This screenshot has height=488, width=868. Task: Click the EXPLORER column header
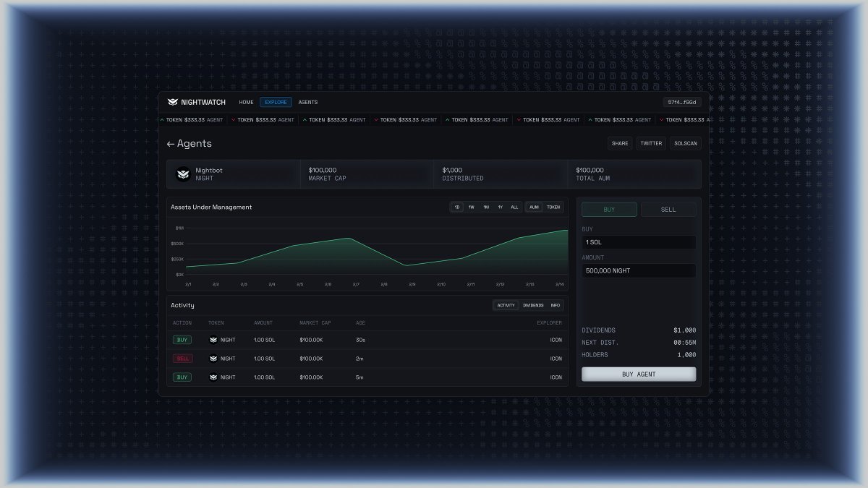point(549,323)
